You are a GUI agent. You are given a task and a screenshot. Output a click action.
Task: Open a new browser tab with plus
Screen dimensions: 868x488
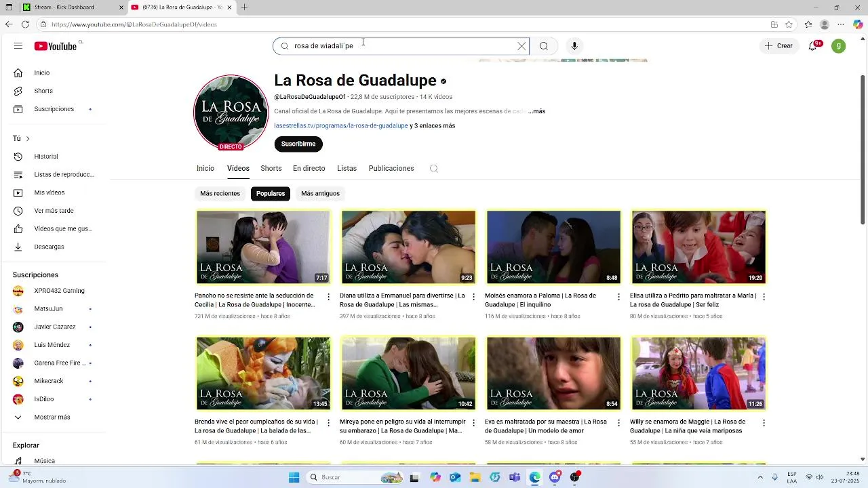pyautogui.click(x=244, y=7)
